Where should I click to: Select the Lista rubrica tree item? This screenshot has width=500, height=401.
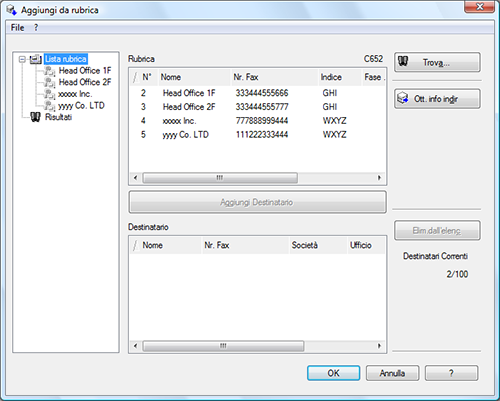tap(66, 59)
